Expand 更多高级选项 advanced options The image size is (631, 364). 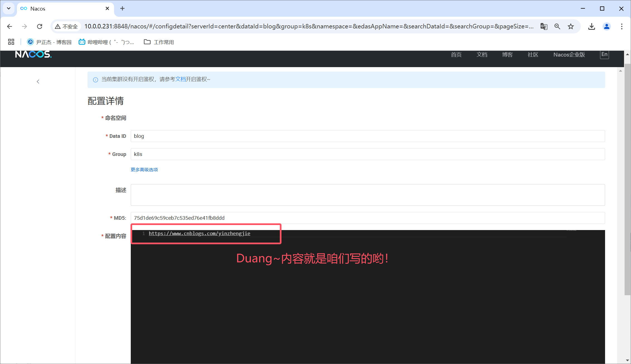click(x=144, y=170)
